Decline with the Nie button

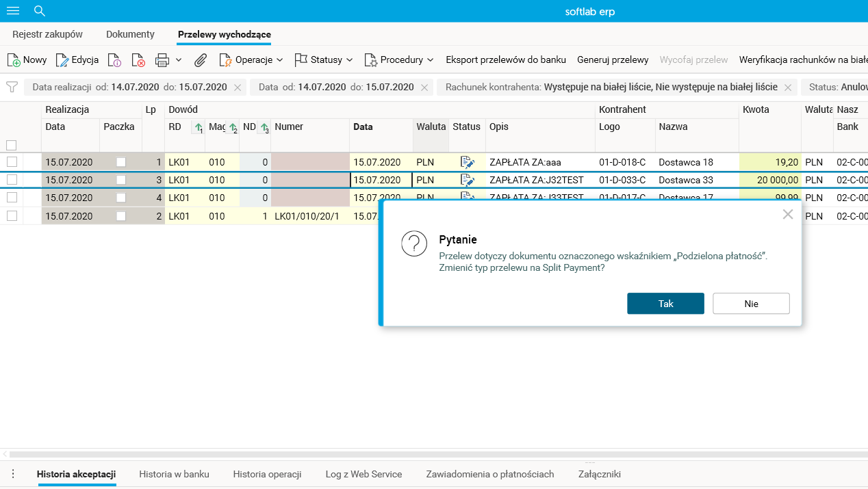(x=751, y=304)
